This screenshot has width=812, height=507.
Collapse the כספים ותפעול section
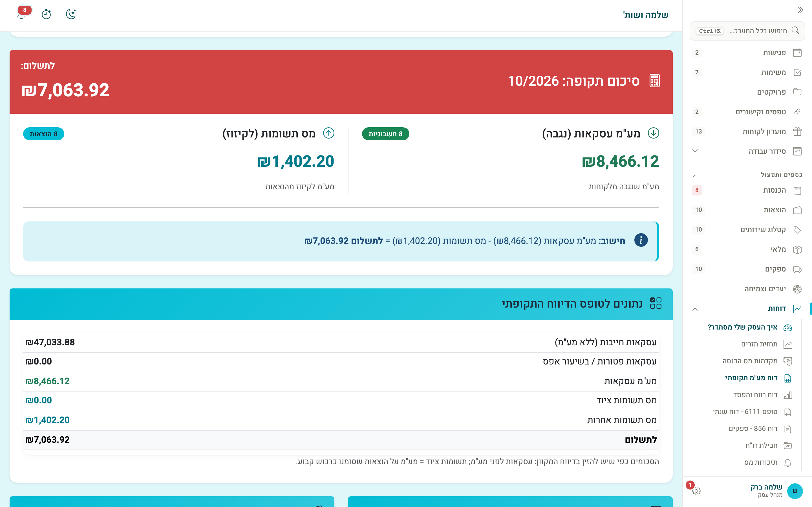tap(695, 175)
